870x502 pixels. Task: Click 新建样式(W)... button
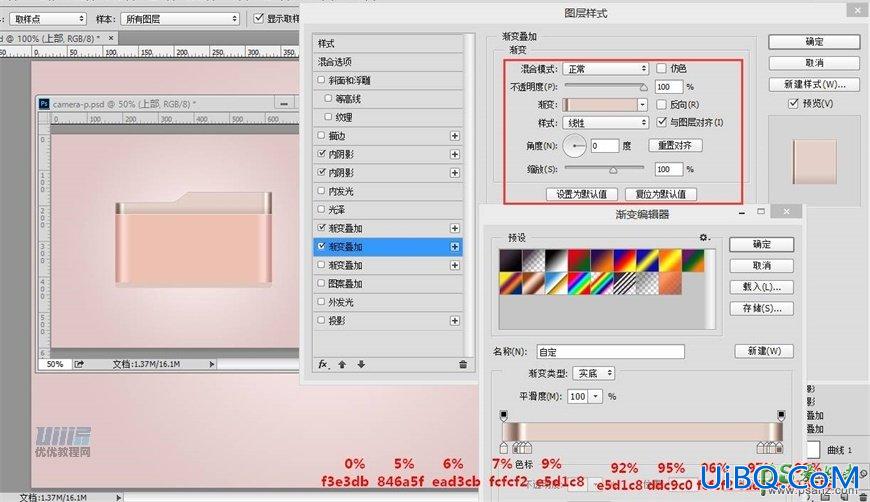click(814, 84)
